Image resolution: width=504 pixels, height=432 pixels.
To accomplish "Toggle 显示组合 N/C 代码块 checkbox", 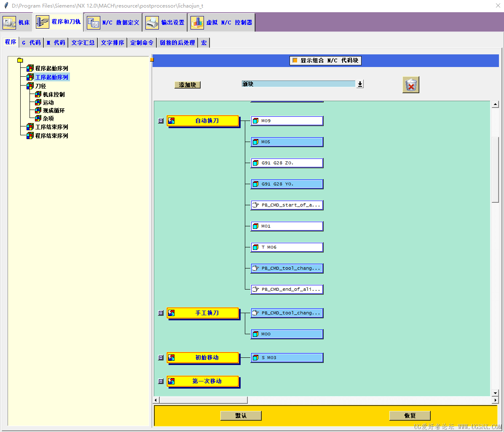I will 295,60.
